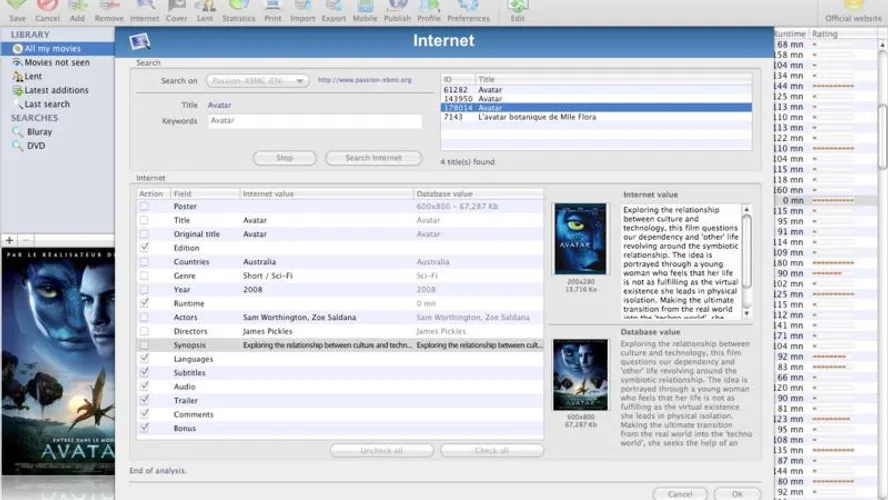Toggle the Original title row checkbox

click(144, 234)
